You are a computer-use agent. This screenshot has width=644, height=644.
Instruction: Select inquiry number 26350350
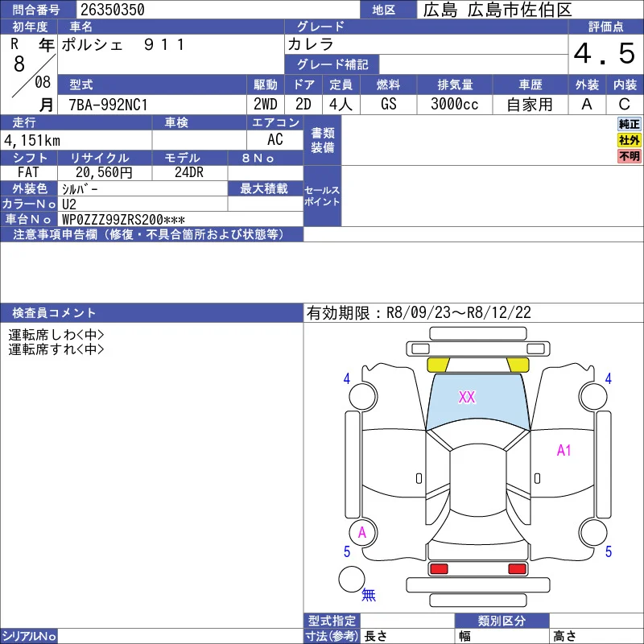coord(113,10)
